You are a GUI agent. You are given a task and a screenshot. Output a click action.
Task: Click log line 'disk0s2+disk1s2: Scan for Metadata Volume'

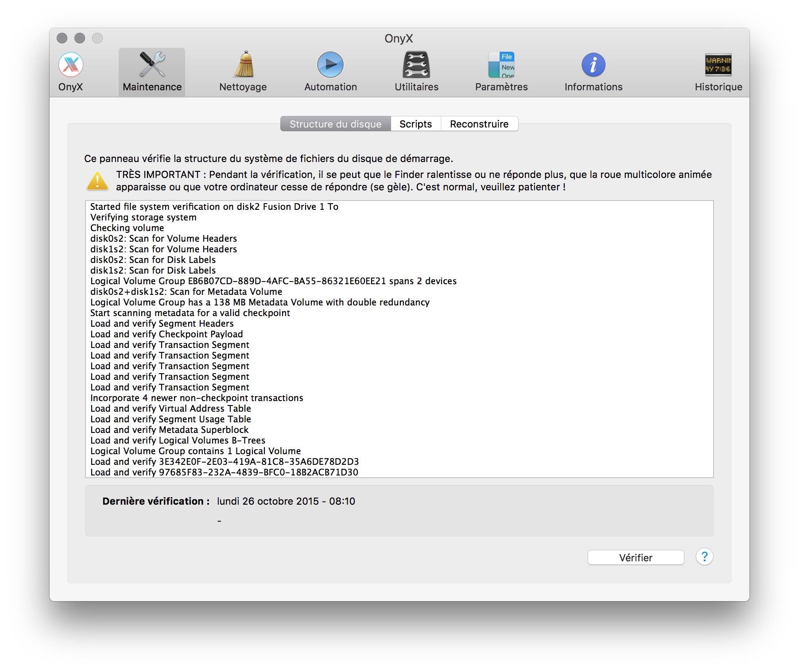186,292
